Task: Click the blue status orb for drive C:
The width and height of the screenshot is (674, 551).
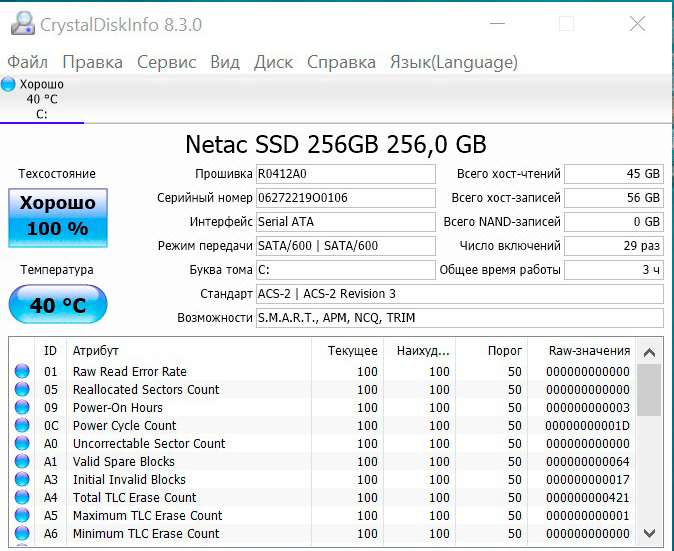Action: tap(9, 84)
